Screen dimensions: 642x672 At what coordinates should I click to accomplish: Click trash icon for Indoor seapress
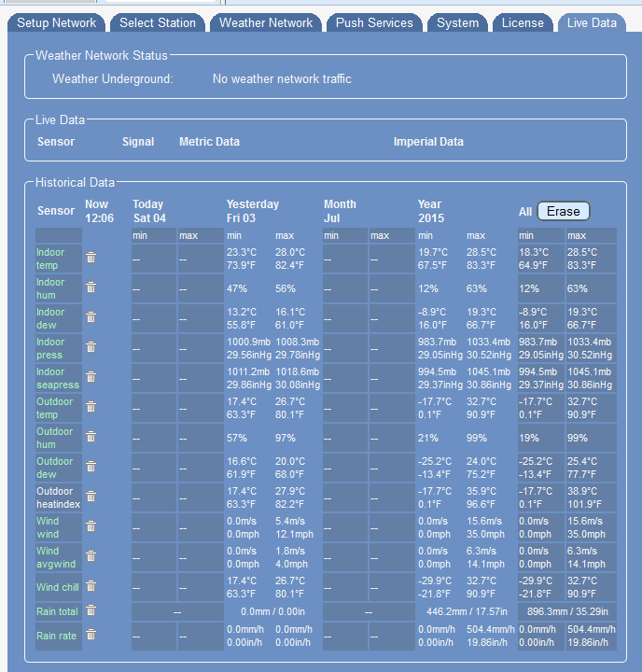[x=91, y=377]
